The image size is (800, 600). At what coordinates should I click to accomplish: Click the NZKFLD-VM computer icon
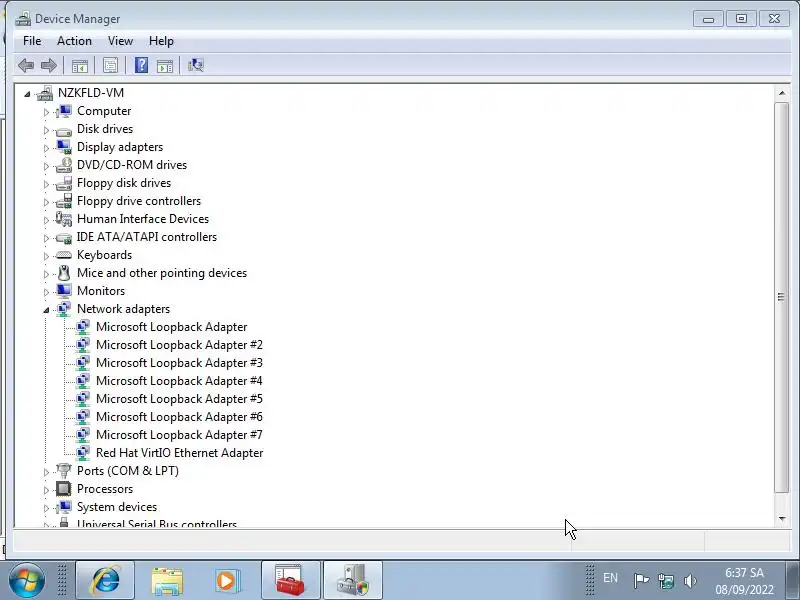coord(45,93)
